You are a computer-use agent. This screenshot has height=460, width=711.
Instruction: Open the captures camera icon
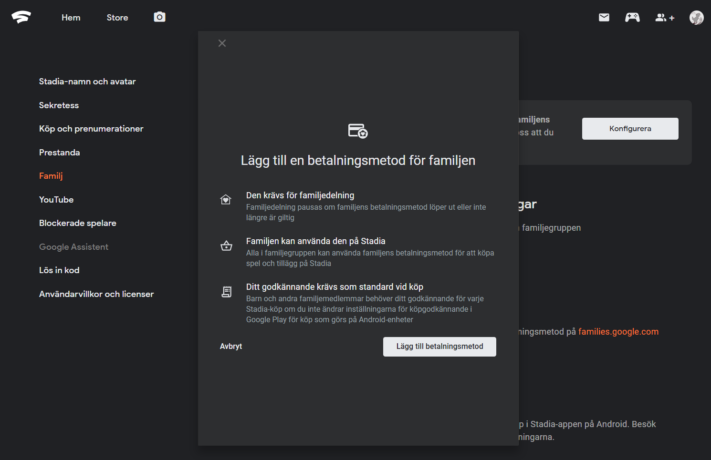tap(160, 17)
